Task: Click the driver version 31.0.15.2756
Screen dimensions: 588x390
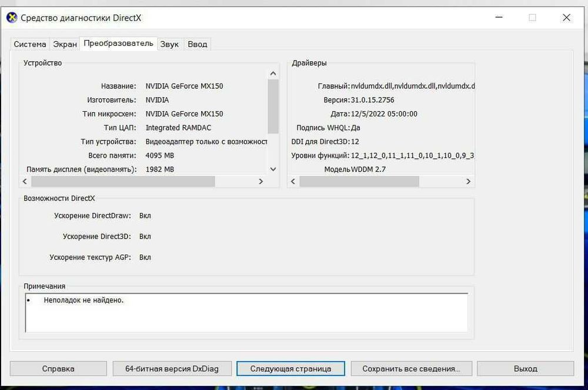Action: click(372, 100)
